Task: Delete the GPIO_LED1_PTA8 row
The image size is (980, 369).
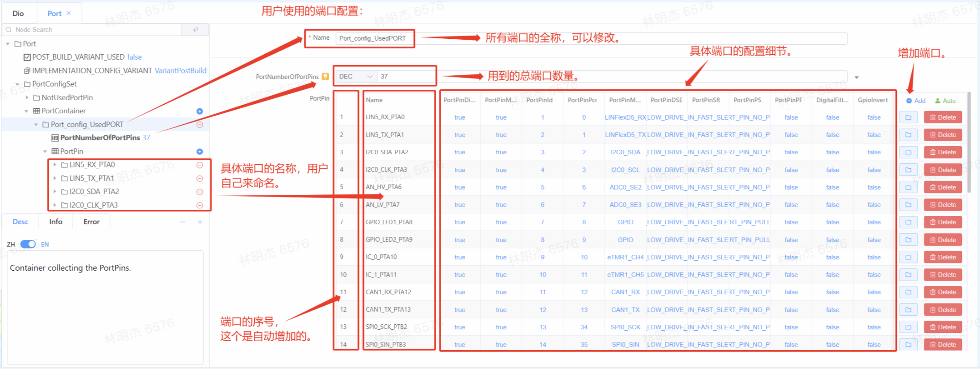Action: 943,222
